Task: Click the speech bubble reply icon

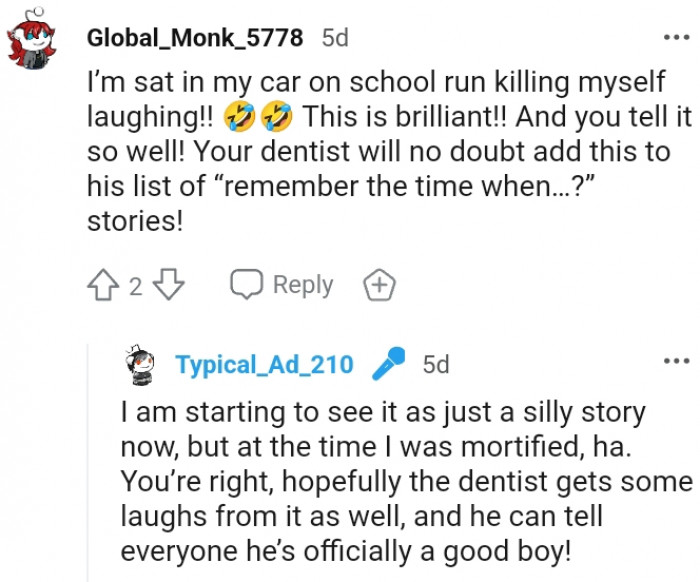Action: [x=246, y=286]
